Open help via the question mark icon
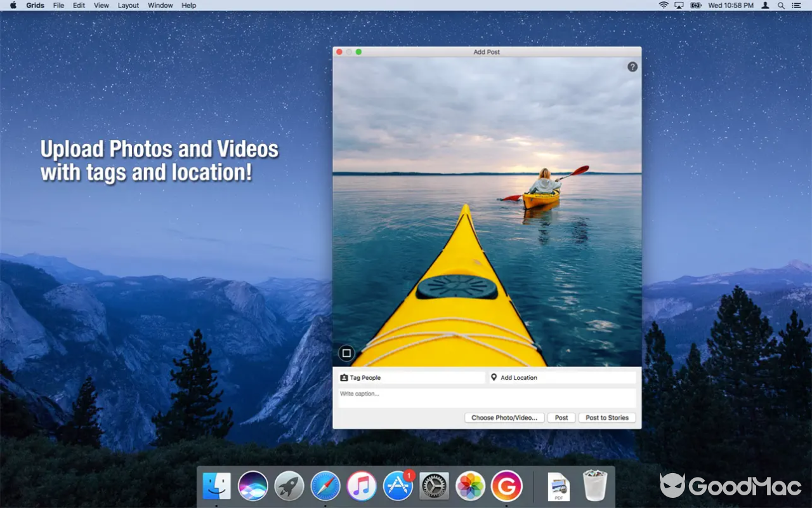The height and width of the screenshot is (508, 812). pos(632,66)
